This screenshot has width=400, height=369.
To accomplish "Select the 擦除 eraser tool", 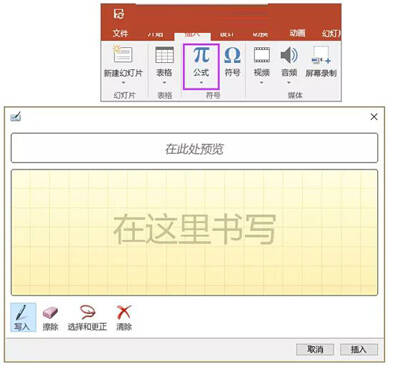I will [x=50, y=317].
